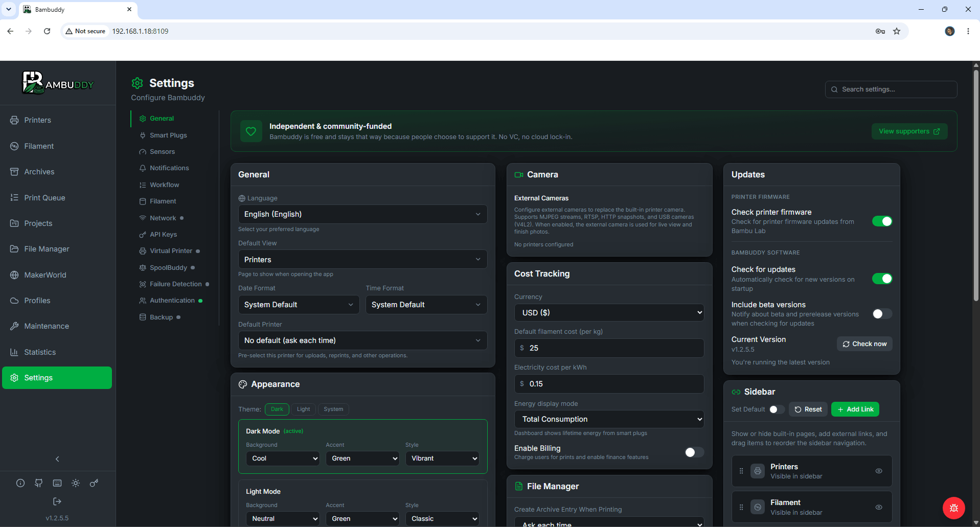Screen dimensions: 980x527
Task: Enable the Billing toggle
Action: click(694, 452)
